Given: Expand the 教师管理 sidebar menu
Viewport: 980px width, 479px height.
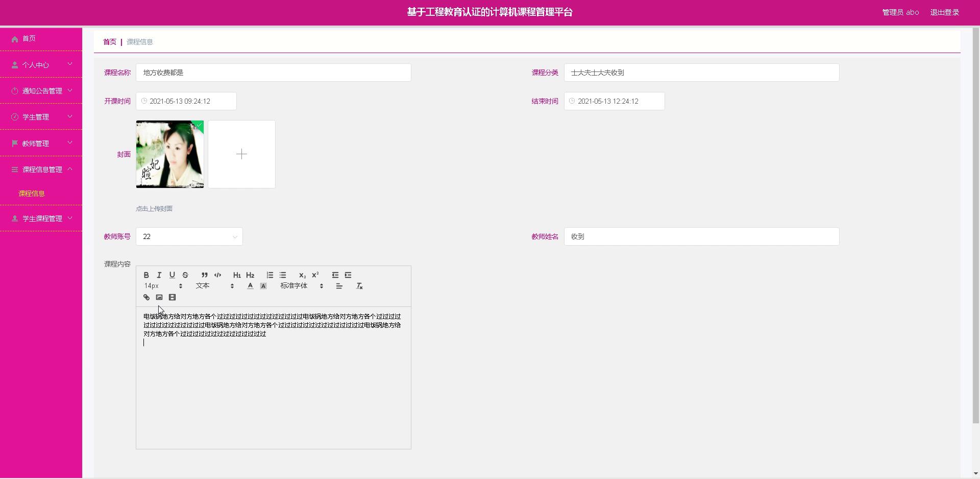Looking at the screenshot, I should [41, 143].
